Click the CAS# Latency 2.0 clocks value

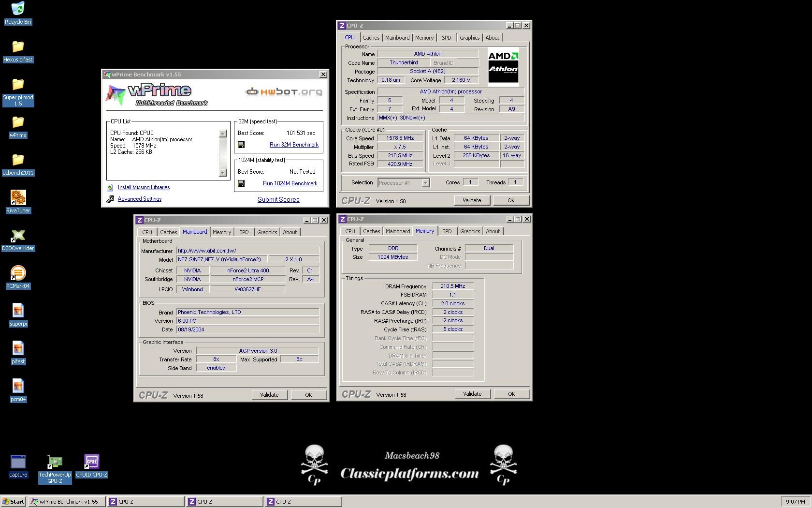453,304
